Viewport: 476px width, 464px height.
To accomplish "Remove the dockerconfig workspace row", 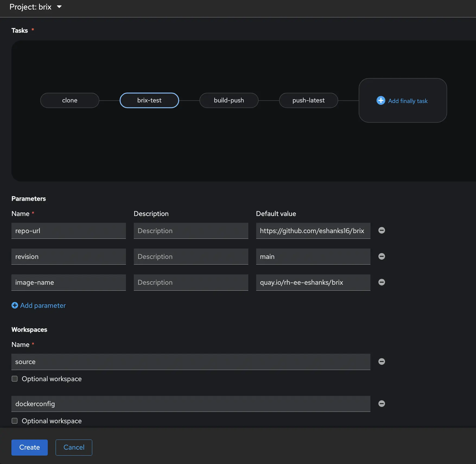I will [x=382, y=403].
